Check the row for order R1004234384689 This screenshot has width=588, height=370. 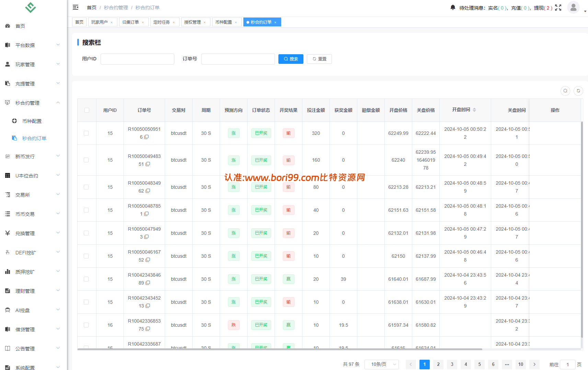(x=86, y=279)
